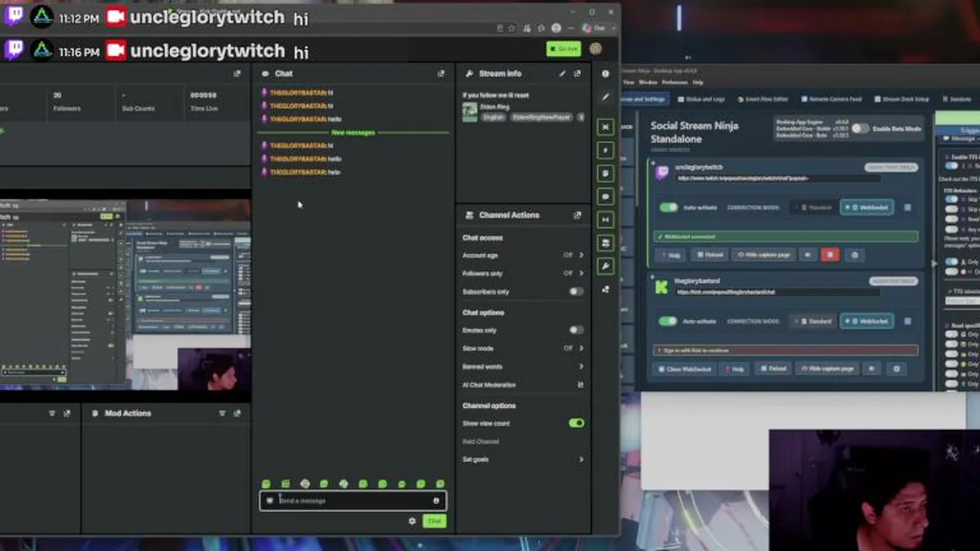The image size is (980, 551).
Task: Click the red stop button for uncleglorytwitch source
Action: [830, 255]
